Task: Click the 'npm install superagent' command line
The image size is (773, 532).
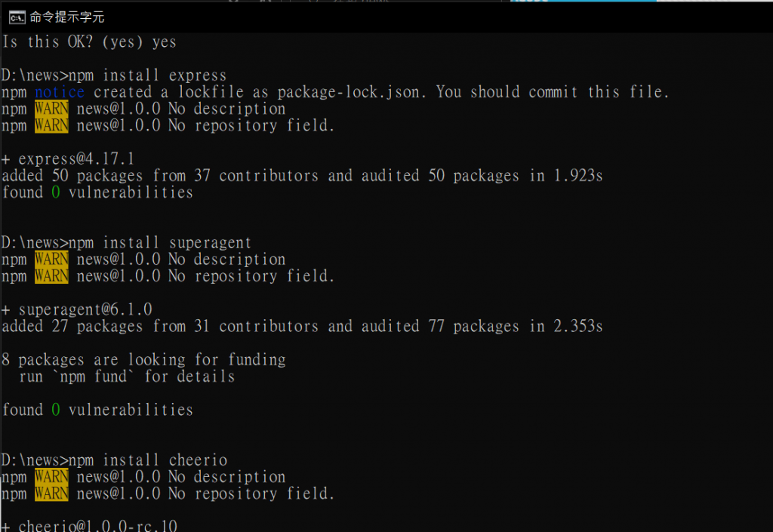Action: click(x=126, y=243)
